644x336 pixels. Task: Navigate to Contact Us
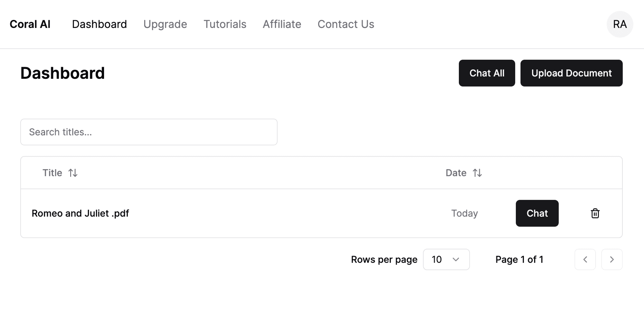[x=346, y=24]
